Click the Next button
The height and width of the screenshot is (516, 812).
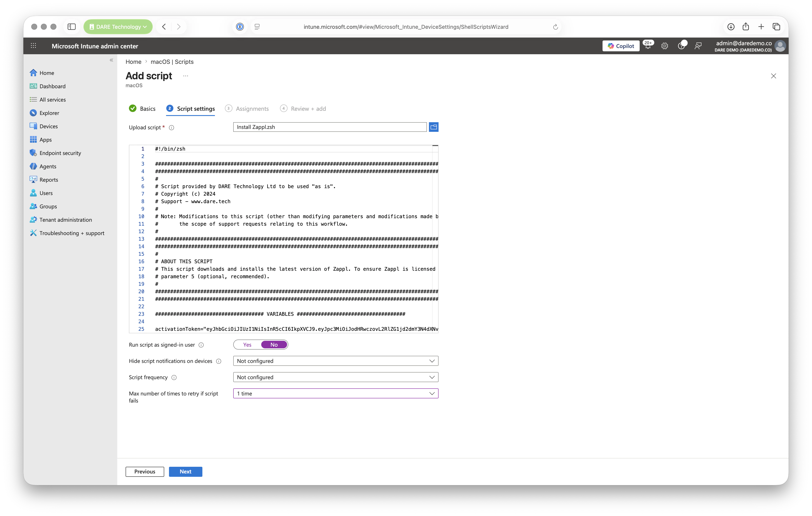pyautogui.click(x=185, y=472)
